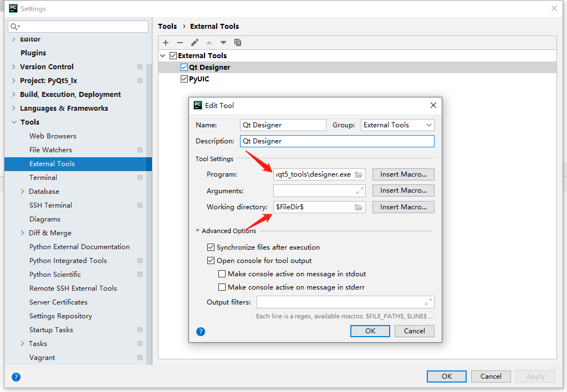Click project-level icon beside Python Integrated Tools

tap(140, 261)
